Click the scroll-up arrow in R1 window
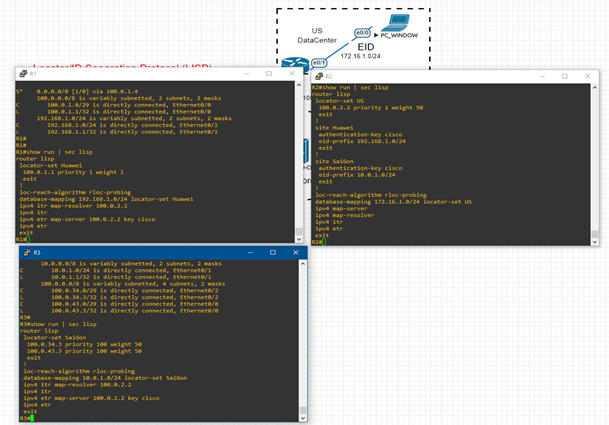 click(x=299, y=85)
